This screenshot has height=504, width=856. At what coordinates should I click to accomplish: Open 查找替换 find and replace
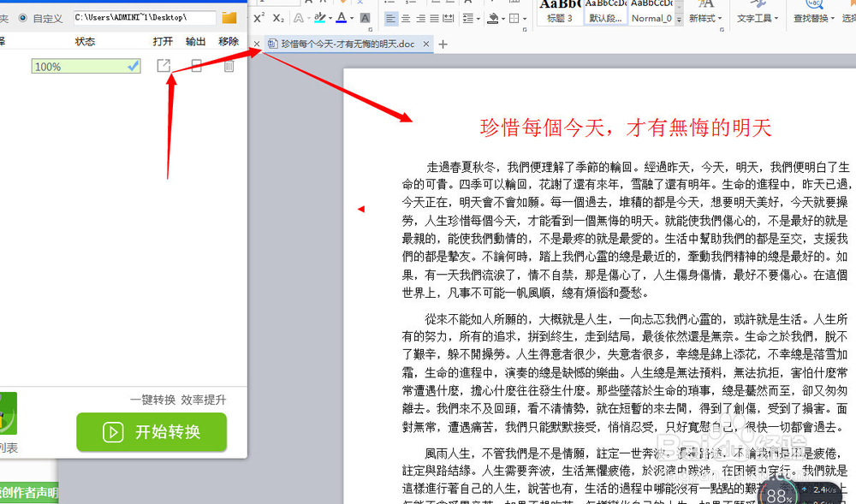[815, 16]
